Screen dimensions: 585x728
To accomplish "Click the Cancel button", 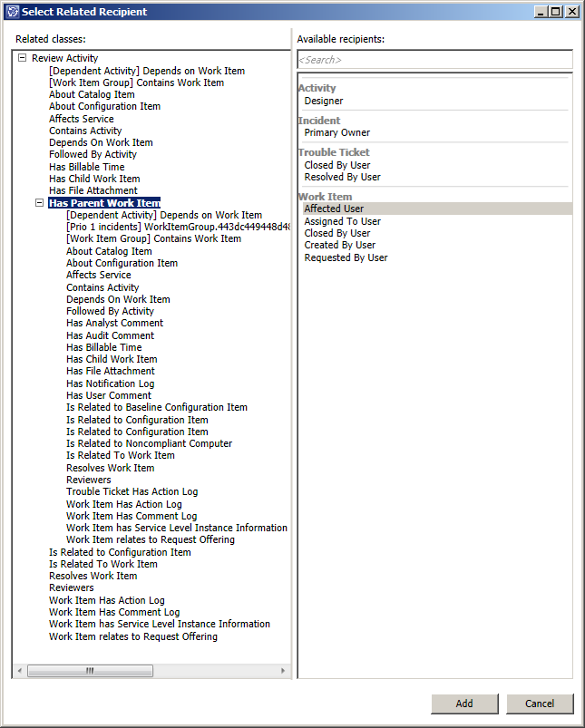I will 540,704.
